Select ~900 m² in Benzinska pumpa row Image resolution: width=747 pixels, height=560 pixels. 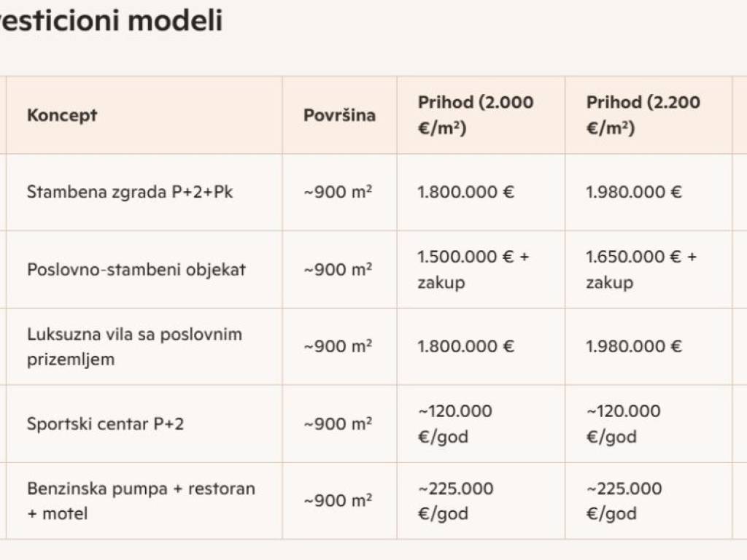pos(338,500)
